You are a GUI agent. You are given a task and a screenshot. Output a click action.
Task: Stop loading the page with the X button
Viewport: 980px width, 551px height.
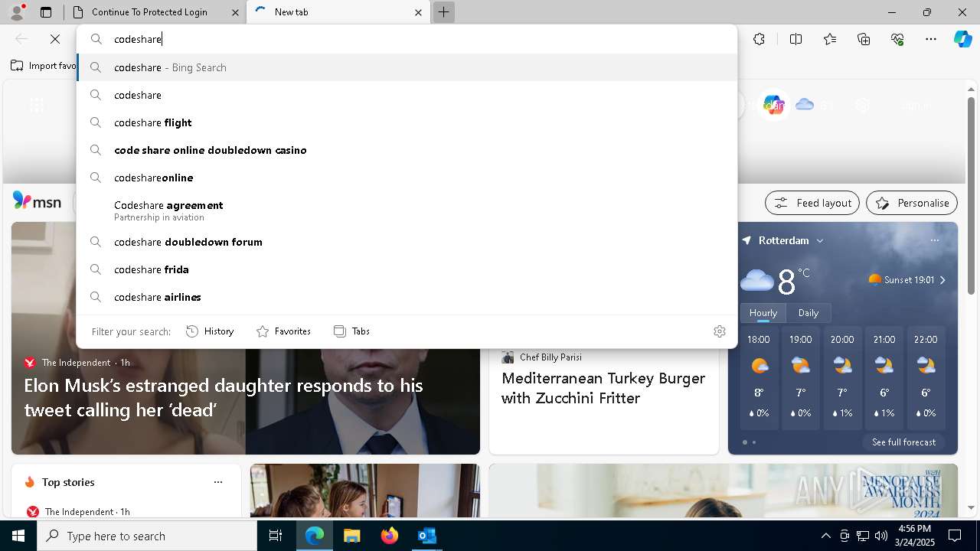[55, 39]
